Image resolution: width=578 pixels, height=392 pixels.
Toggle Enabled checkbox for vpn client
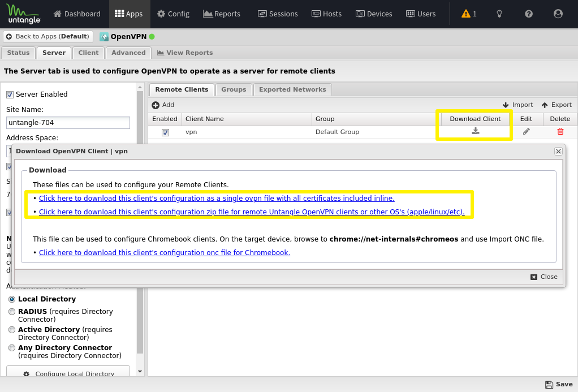tap(166, 132)
